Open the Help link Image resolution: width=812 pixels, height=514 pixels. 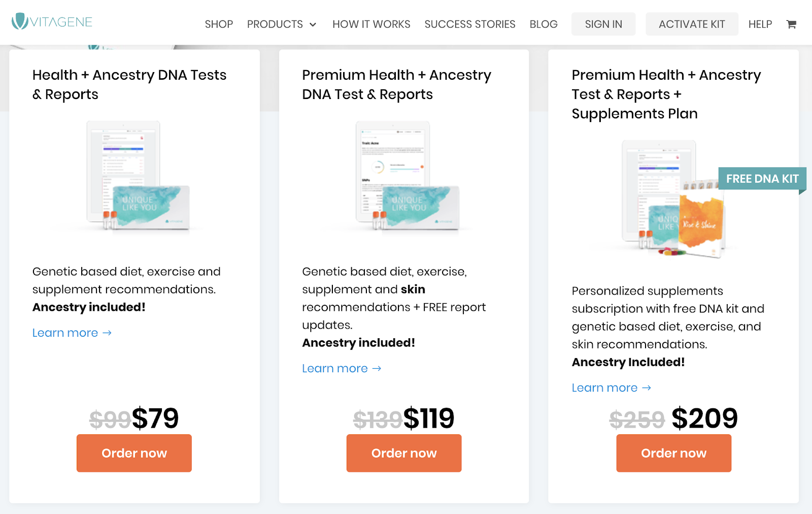[x=760, y=24]
